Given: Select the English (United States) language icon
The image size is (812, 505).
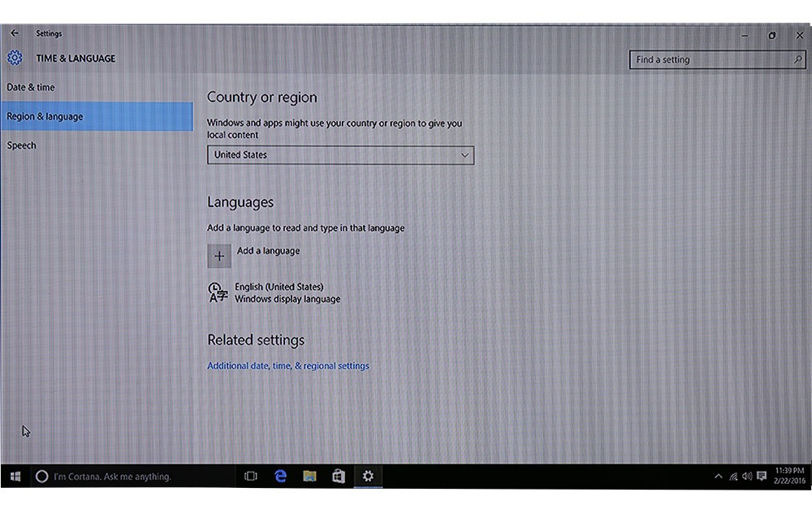Looking at the screenshot, I should (x=218, y=293).
